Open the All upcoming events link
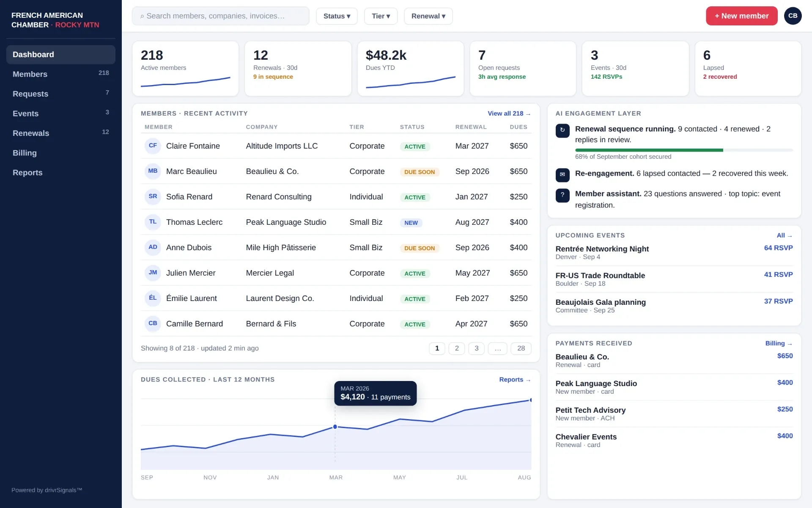 point(785,235)
